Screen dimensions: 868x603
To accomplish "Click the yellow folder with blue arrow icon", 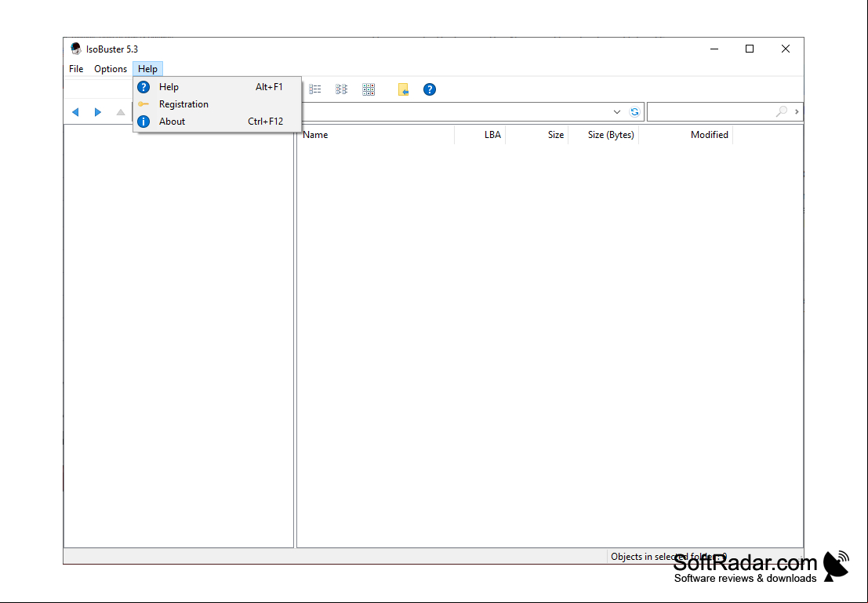I will (403, 89).
